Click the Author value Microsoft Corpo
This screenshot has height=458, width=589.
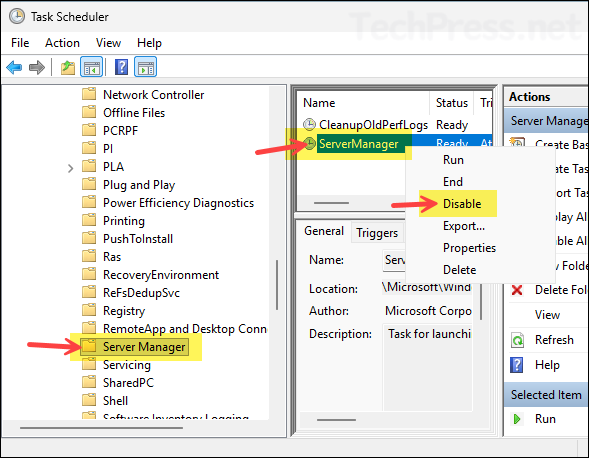tap(428, 311)
